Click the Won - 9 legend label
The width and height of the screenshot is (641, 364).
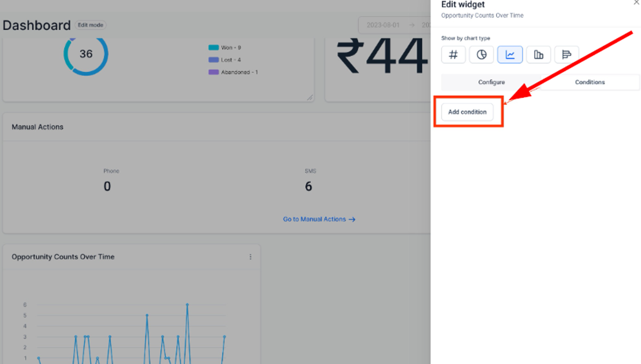click(x=231, y=48)
